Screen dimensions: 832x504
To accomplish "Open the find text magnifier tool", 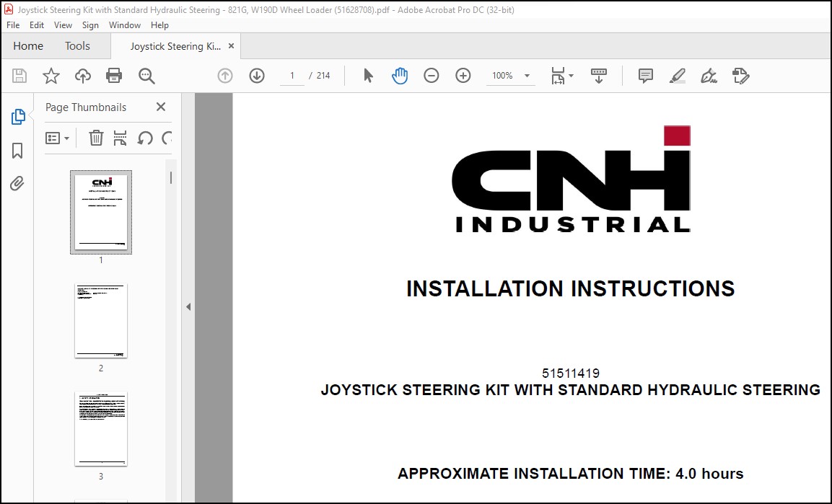I will (146, 76).
